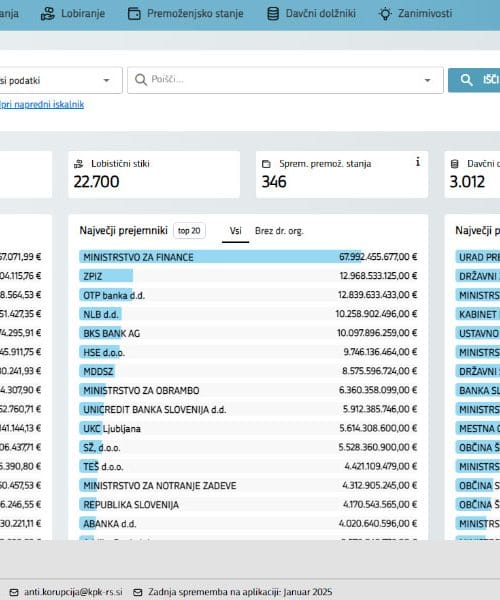The width and height of the screenshot is (500, 600).
Task: Click amount 12.968.533.125,00 €
Action: tap(378, 276)
